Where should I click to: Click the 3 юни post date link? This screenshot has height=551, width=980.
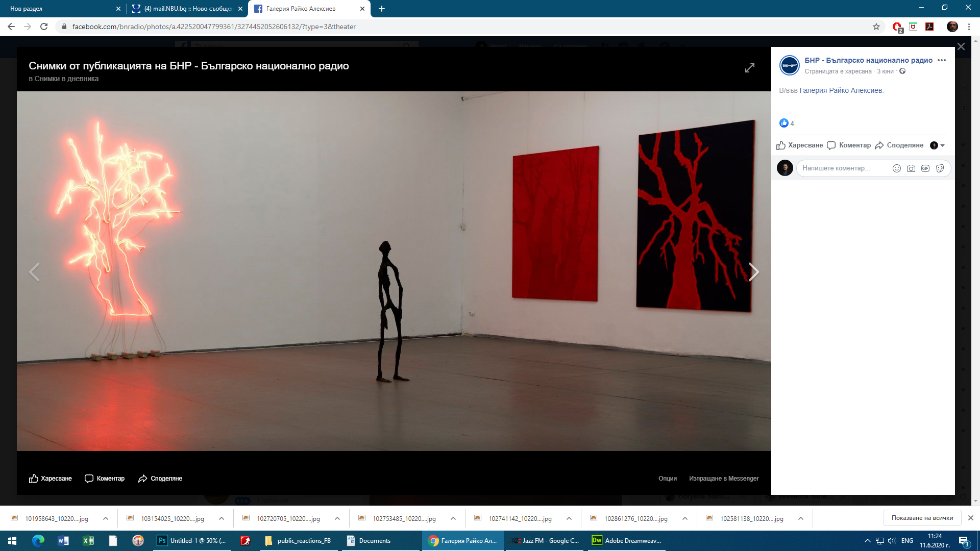tap(886, 71)
